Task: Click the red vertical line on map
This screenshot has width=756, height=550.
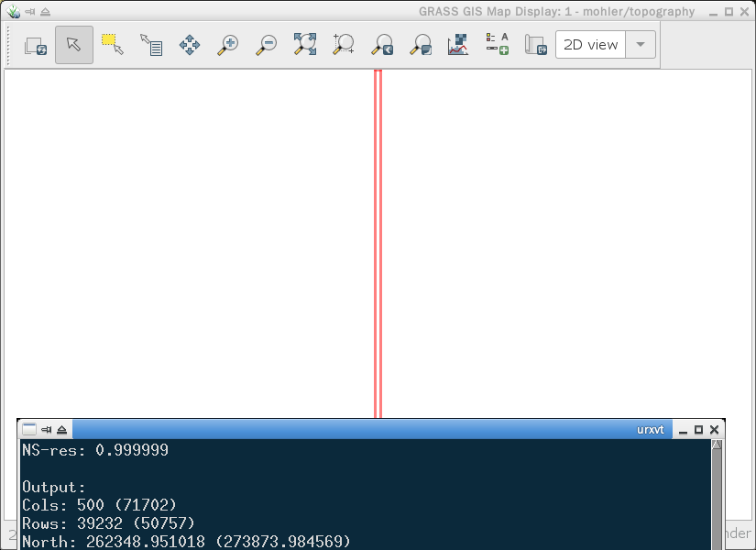Action: pos(378,244)
